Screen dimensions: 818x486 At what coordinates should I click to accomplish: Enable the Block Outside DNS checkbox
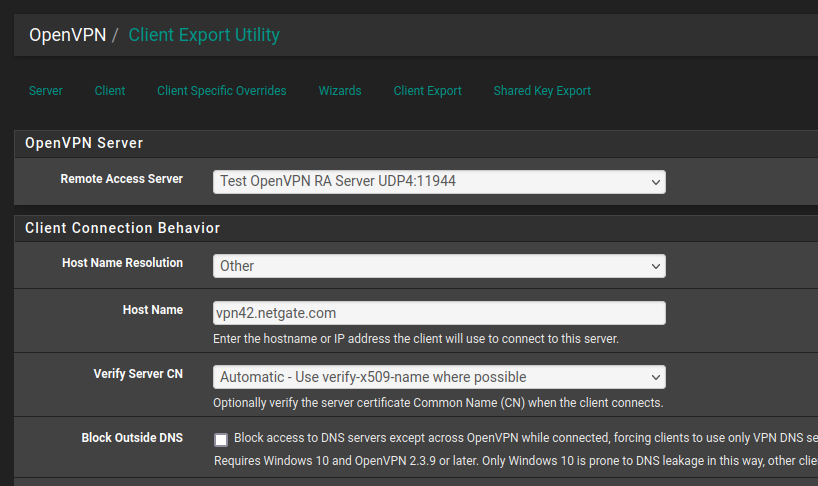(x=221, y=440)
